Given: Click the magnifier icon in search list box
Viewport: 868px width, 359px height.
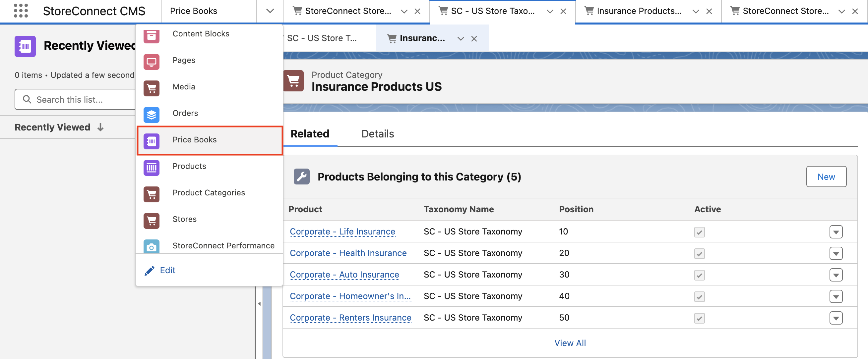Looking at the screenshot, I should (x=27, y=99).
